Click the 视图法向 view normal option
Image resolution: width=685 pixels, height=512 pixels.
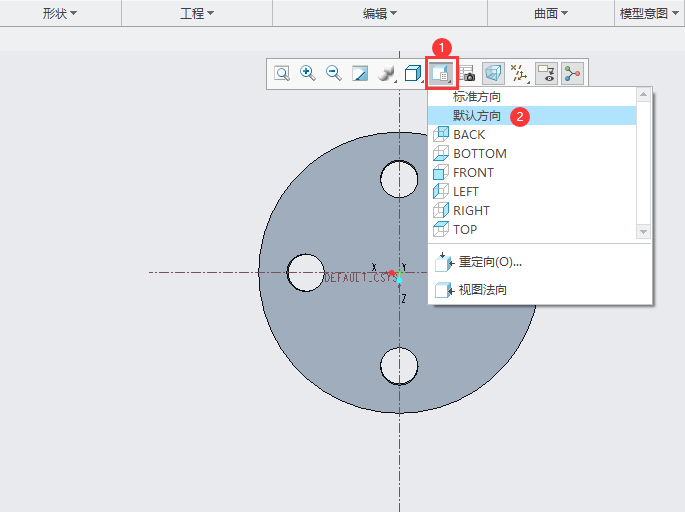coord(482,290)
